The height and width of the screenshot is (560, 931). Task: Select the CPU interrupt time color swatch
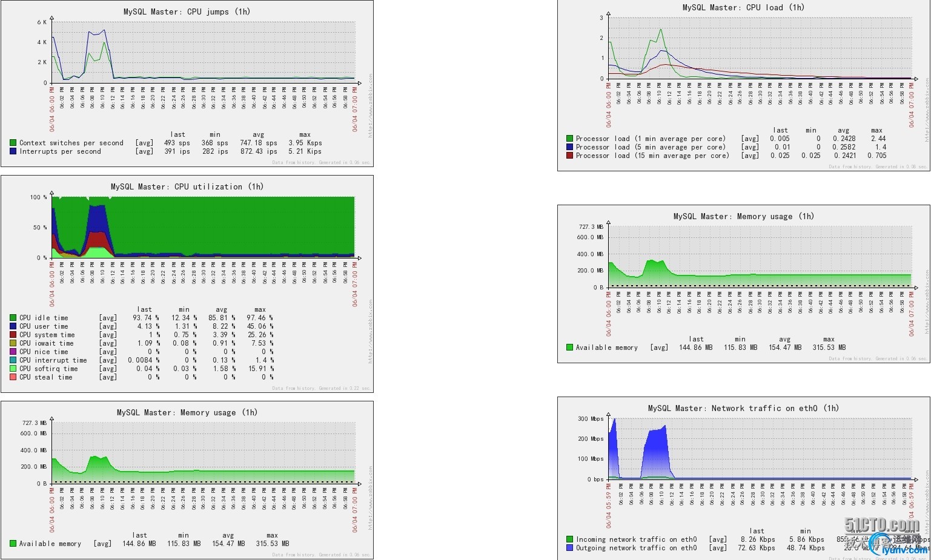click(x=13, y=360)
